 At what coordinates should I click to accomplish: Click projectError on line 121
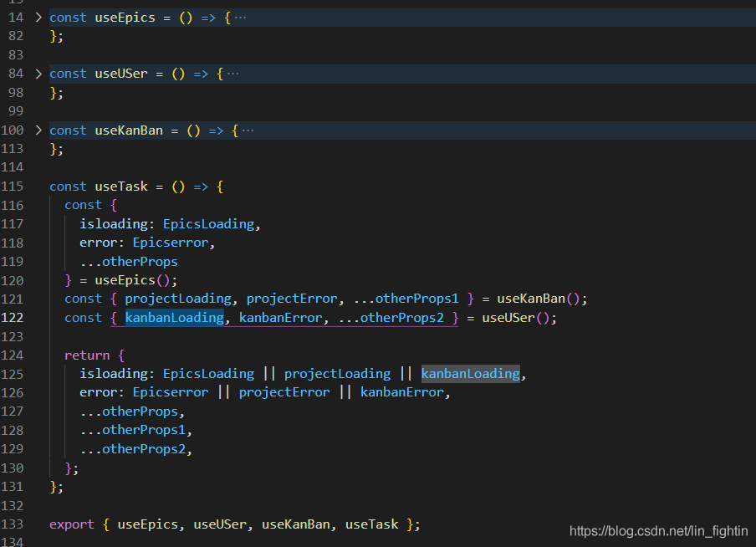(292, 299)
